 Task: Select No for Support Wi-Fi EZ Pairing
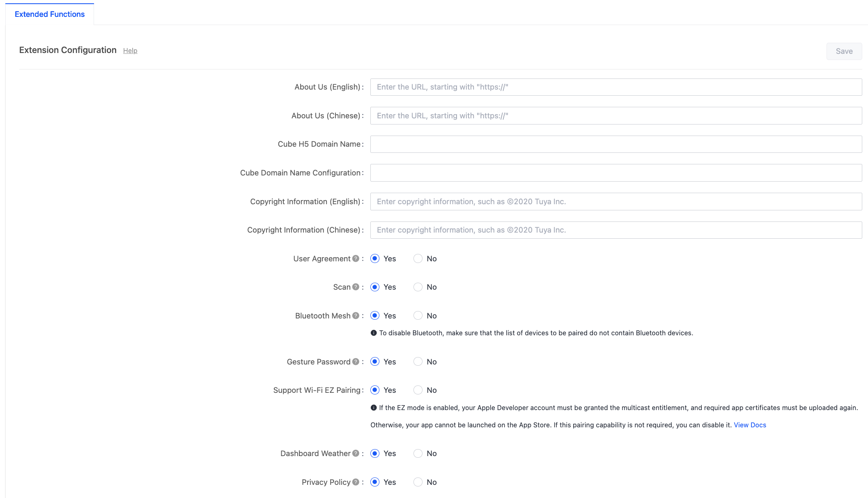pyautogui.click(x=418, y=390)
